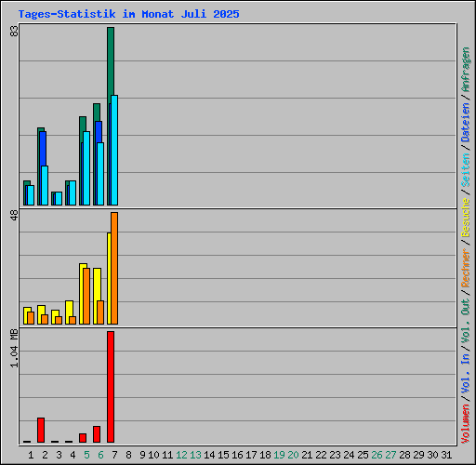Click the Seiten legend label
Image resolution: width=476 pixels, height=465 pixels.
click(x=465, y=170)
